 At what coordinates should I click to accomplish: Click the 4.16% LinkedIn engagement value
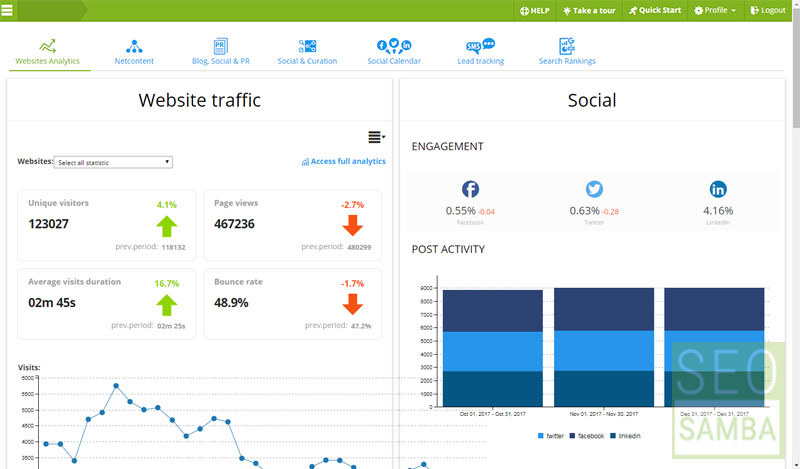click(x=718, y=211)
